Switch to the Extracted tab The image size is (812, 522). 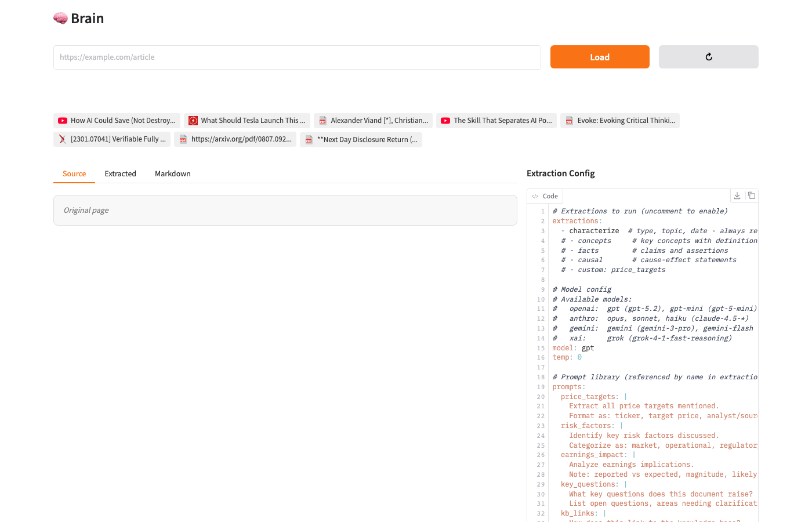pos(120,174)
